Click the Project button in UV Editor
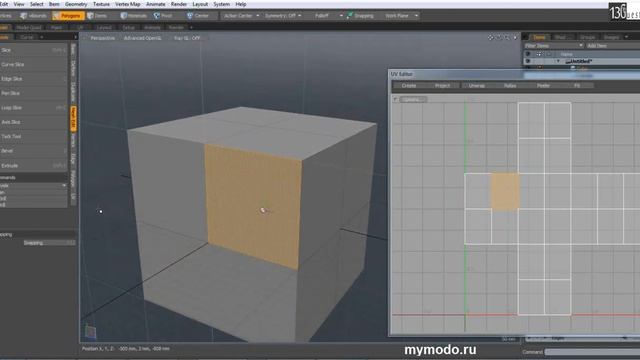The height and width of the screenshot is (360, 640). (442, 85)
